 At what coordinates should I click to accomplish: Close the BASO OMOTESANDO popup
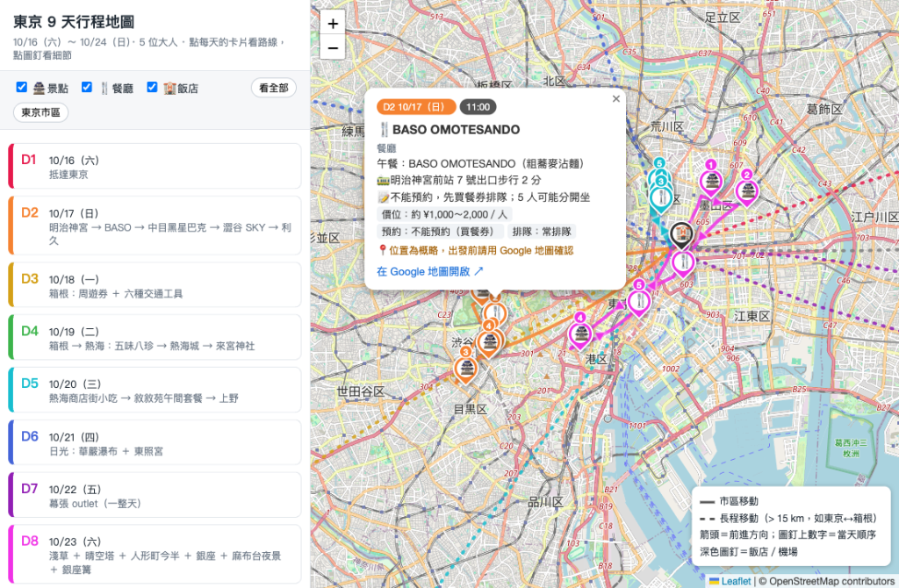point(615,98)
